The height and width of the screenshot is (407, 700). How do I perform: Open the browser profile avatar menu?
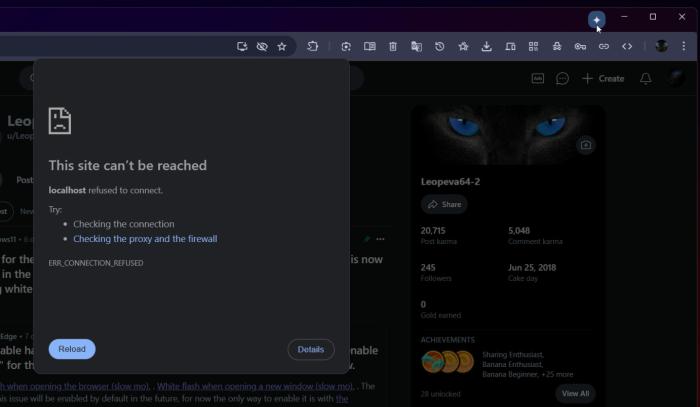pos(661,46)
